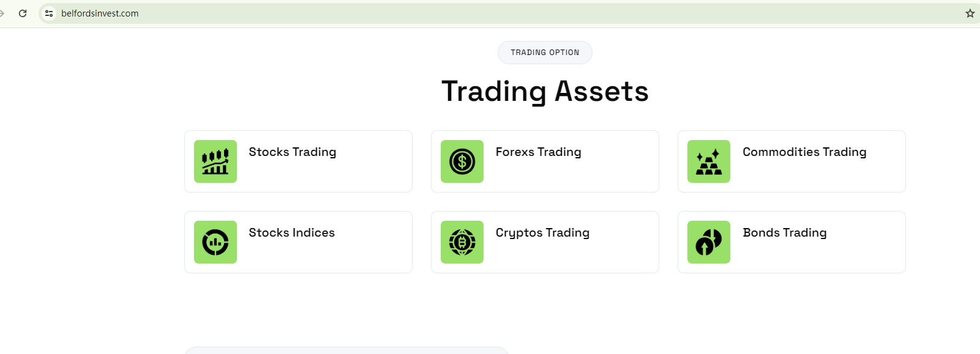
Task: Open site information icon in address bar
Action: (x=49, y=13)
